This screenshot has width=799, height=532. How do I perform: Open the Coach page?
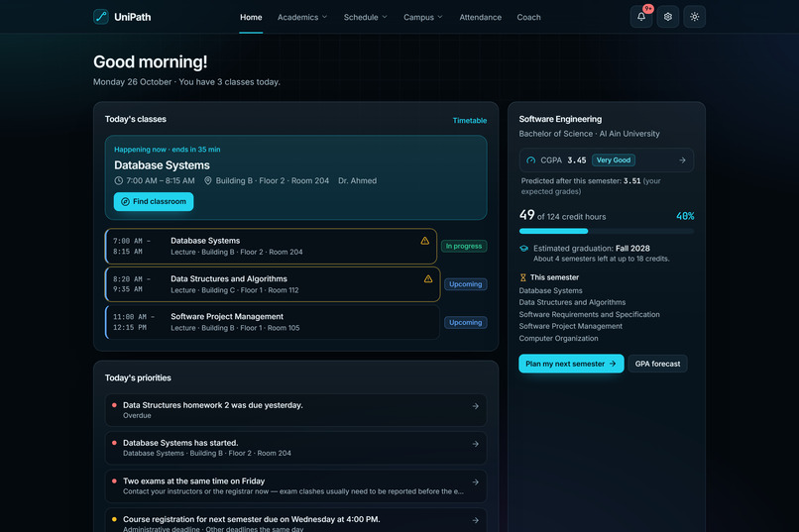(x=528, y=17)
